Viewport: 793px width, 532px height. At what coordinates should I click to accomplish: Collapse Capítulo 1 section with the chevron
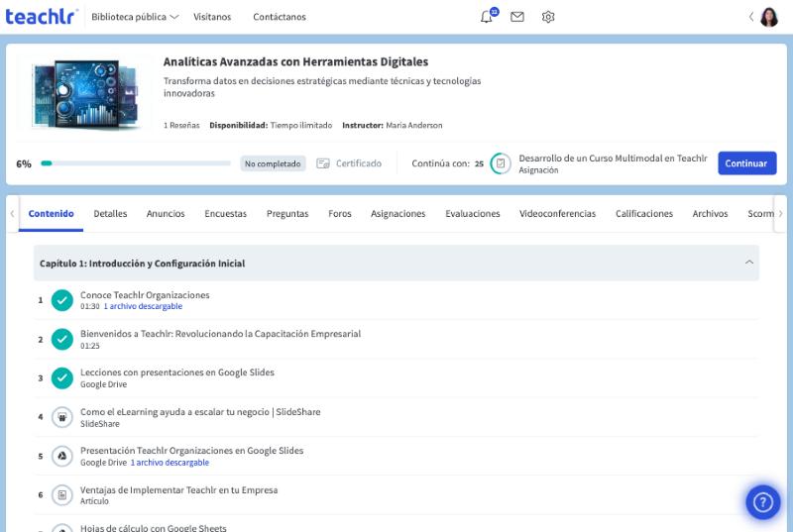tap(749, 263)
